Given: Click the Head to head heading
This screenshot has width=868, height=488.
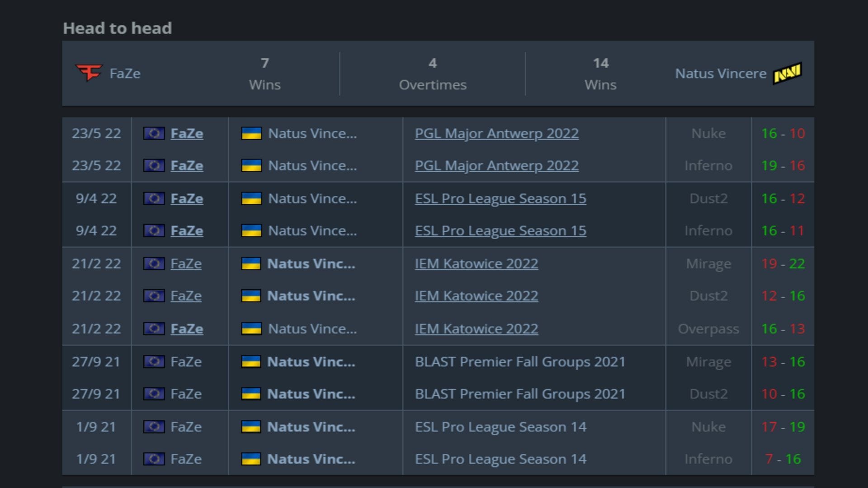Looking at the screenshot, I should point(117,28).
